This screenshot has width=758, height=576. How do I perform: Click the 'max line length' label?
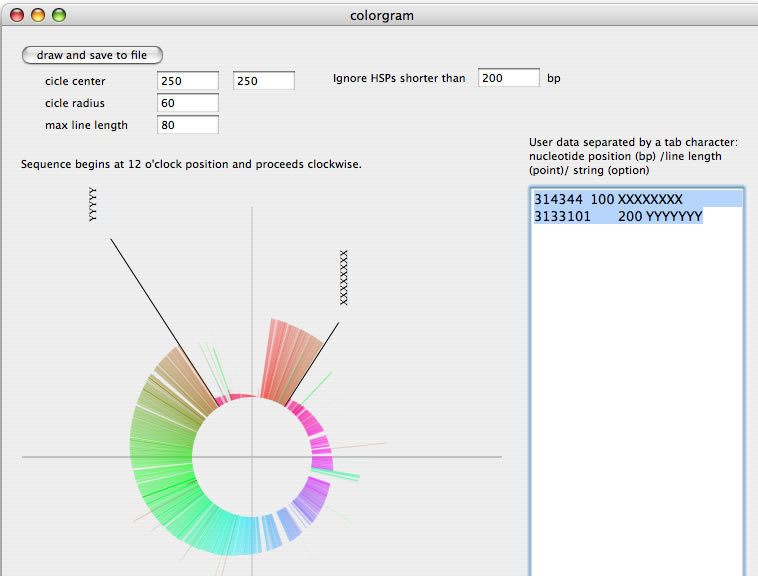click(86, 125)
